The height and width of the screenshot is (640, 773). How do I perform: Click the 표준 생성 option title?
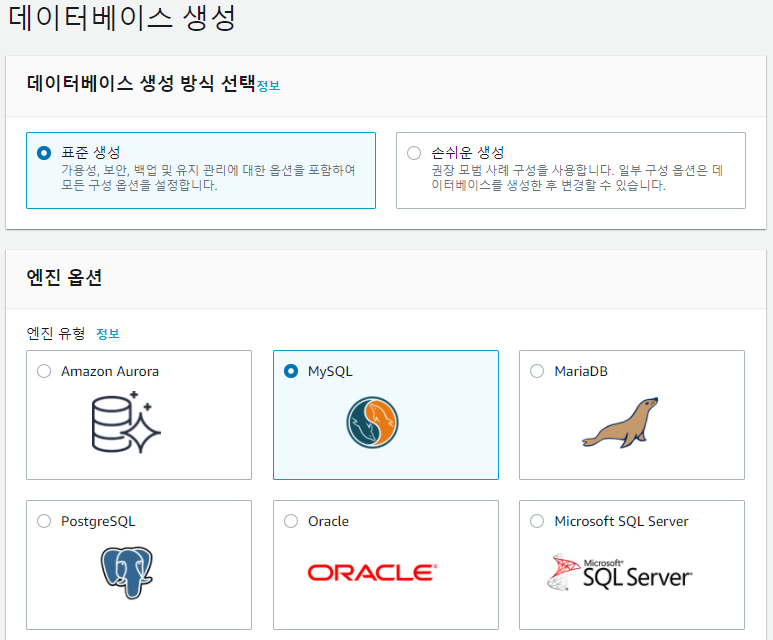tap(91, 152)
